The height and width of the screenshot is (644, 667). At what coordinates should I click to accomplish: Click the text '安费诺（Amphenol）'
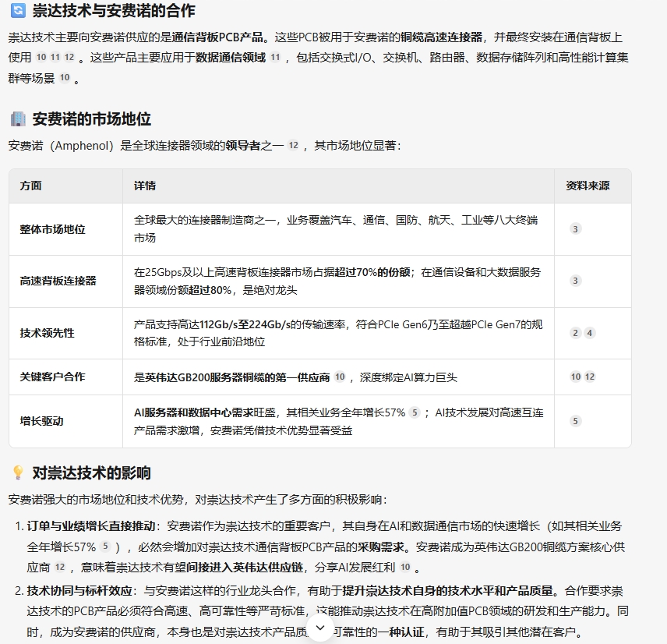tap(61, 146)
